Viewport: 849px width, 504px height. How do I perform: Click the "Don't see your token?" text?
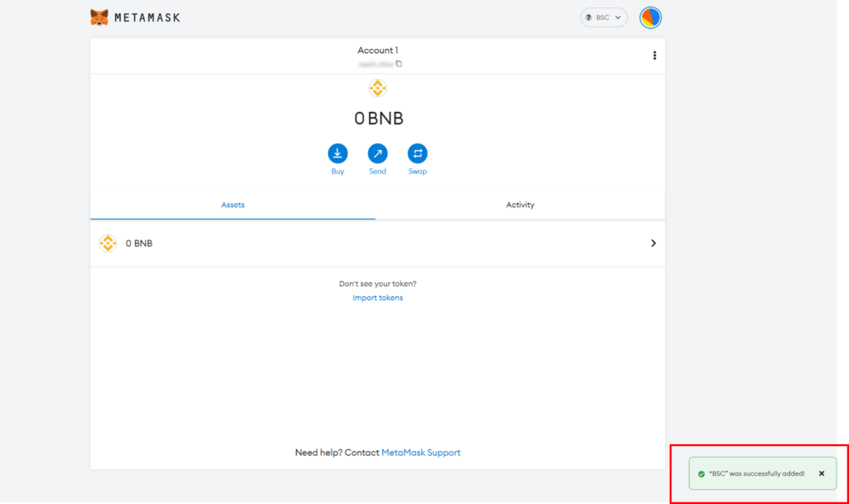377,283
